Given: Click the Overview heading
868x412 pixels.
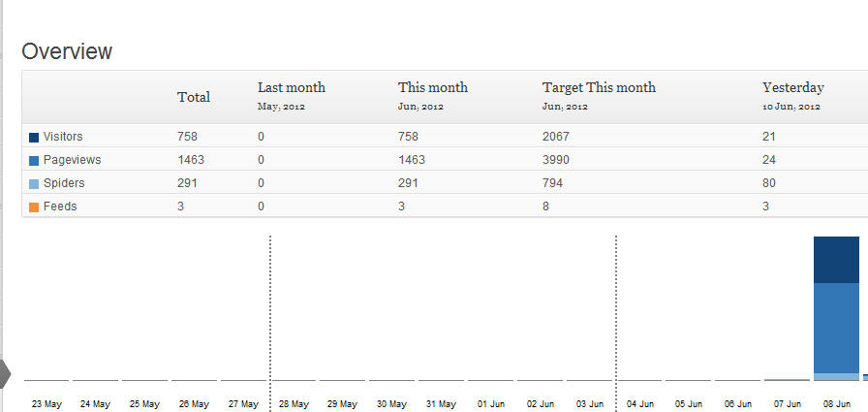Looking at the screenshot, I should pyautogui.click(x=67, y=51).
